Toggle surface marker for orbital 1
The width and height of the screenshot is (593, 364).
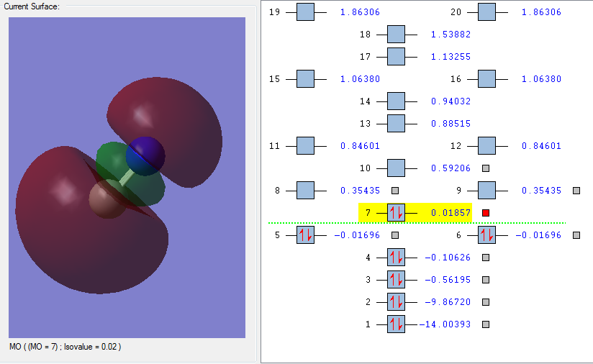point(486,324)
